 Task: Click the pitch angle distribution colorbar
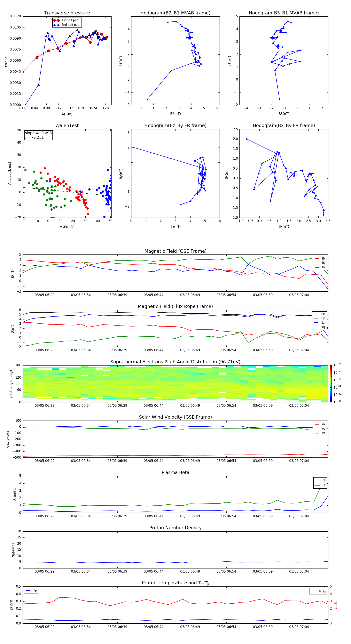coord(331,384)
